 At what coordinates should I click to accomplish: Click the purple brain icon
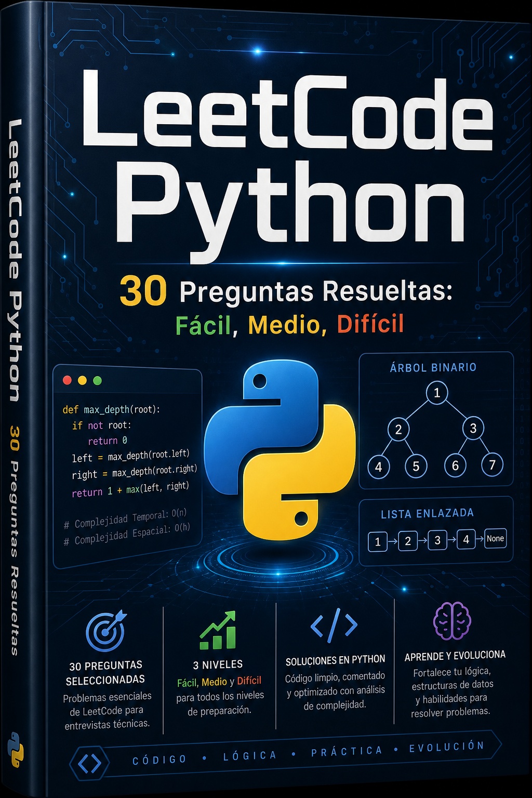click(452, 621)
